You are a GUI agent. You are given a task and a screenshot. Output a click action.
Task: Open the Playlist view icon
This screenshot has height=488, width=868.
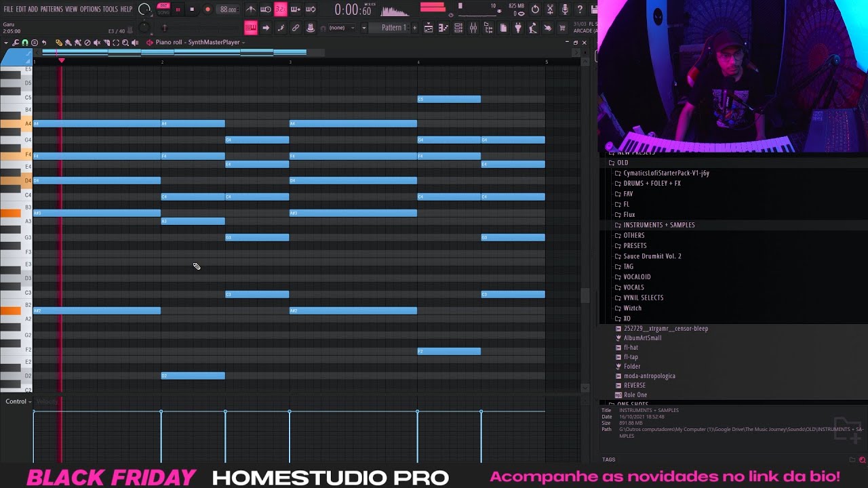pyautogui.click(x=428, y=28)
